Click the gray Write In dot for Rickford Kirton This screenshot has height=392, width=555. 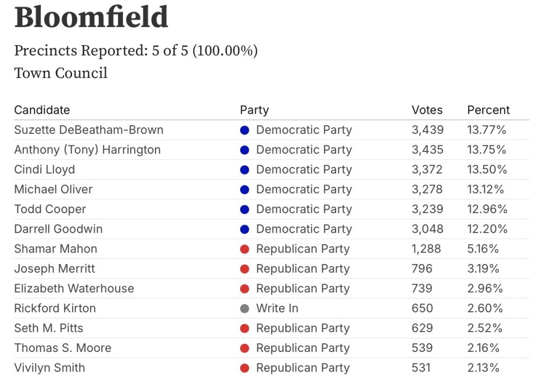pyautogui.click(x=244, y=309)
